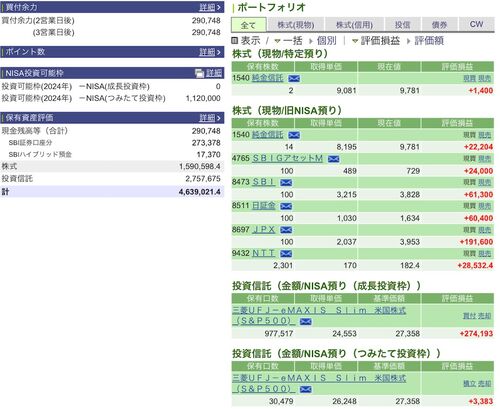Click 現売 for NTT
This screenshot has width=500, height=409.
pos(485,254)
